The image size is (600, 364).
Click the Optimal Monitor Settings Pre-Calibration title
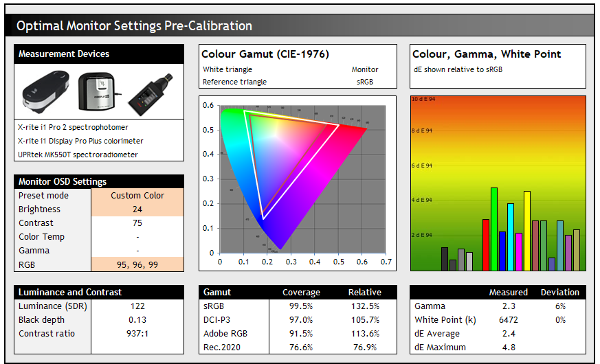point(134,26)
